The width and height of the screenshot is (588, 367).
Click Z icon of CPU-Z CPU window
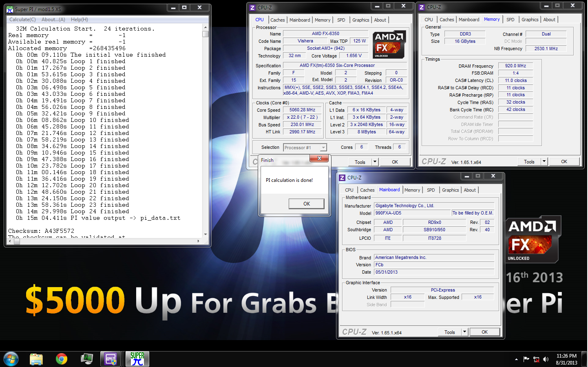coord(252,8)
